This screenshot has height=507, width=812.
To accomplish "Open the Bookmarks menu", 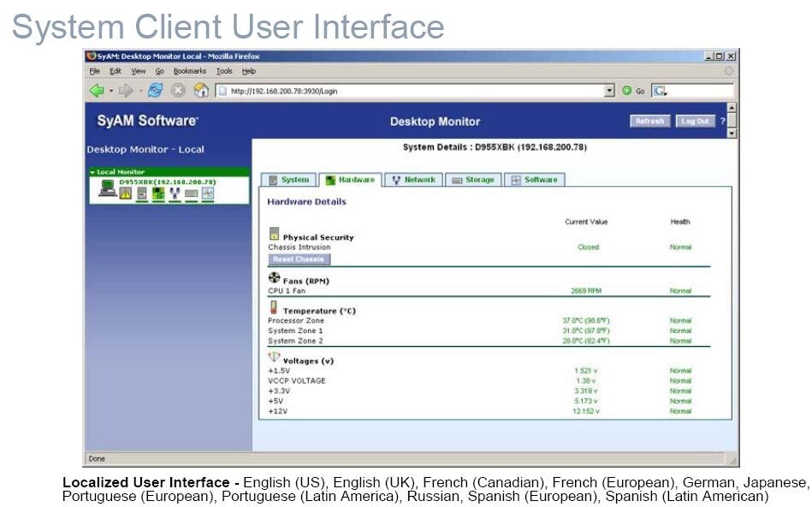I will pos(190,71).
